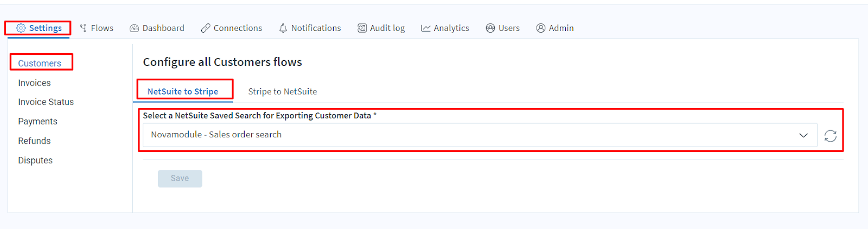Open Invoices in the sidebar
The width and height of the screenshot is (868, 229).
[x=34, y=83]
